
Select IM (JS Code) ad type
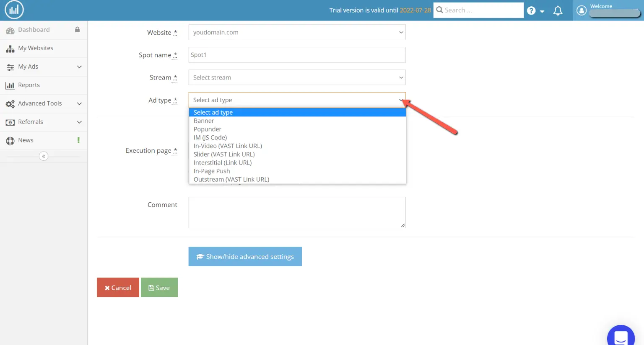click(x=297, y=137)
